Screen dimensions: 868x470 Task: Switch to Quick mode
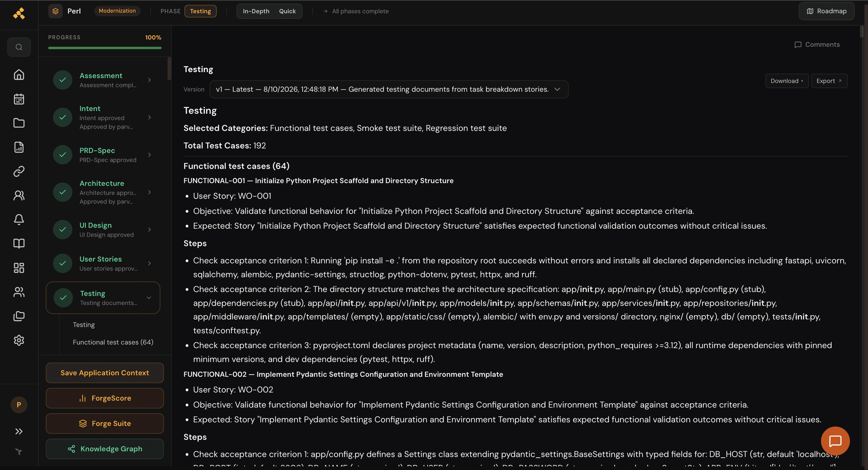coord(287,11)
